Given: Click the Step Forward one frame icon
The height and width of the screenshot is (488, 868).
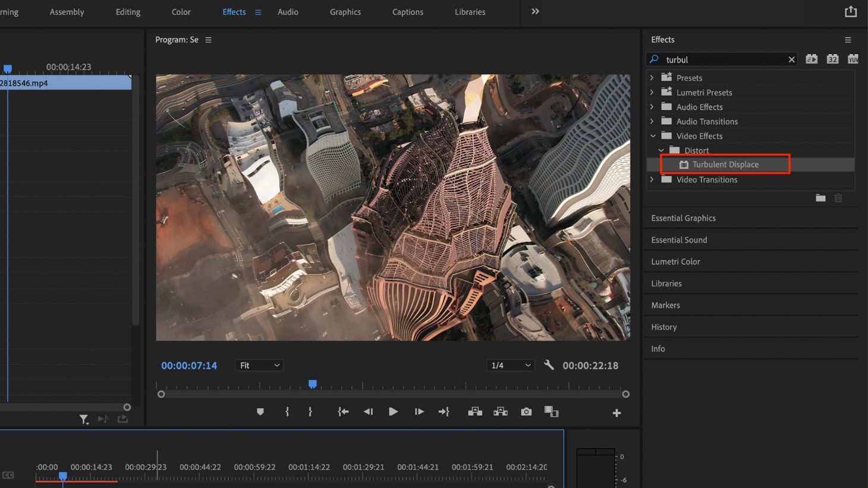Looking at the screenshot, I should pos(419,411).
